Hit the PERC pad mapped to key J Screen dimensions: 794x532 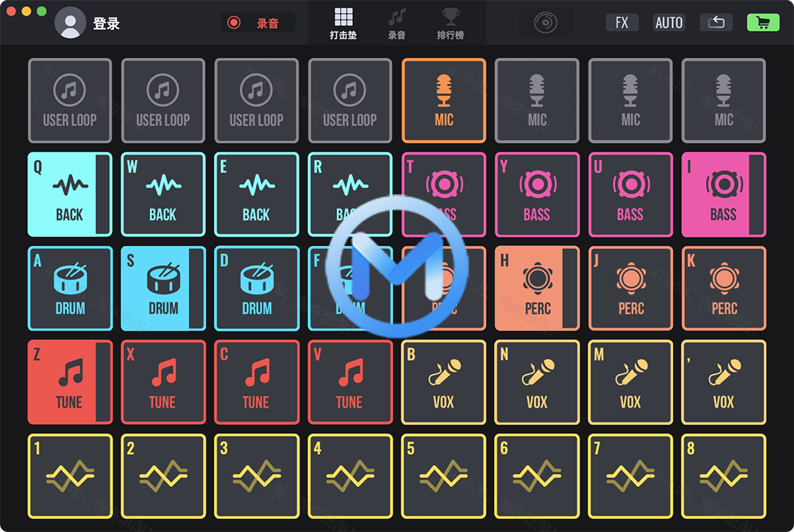630,289
